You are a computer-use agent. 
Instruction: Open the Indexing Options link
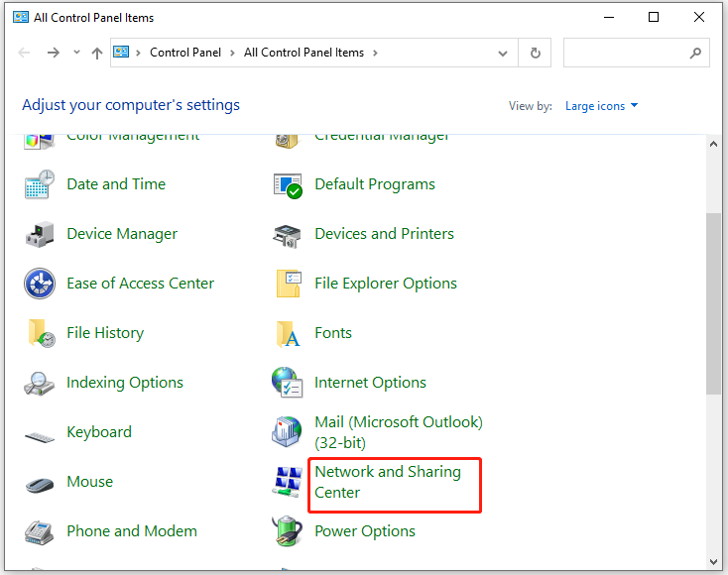(125, 383)
